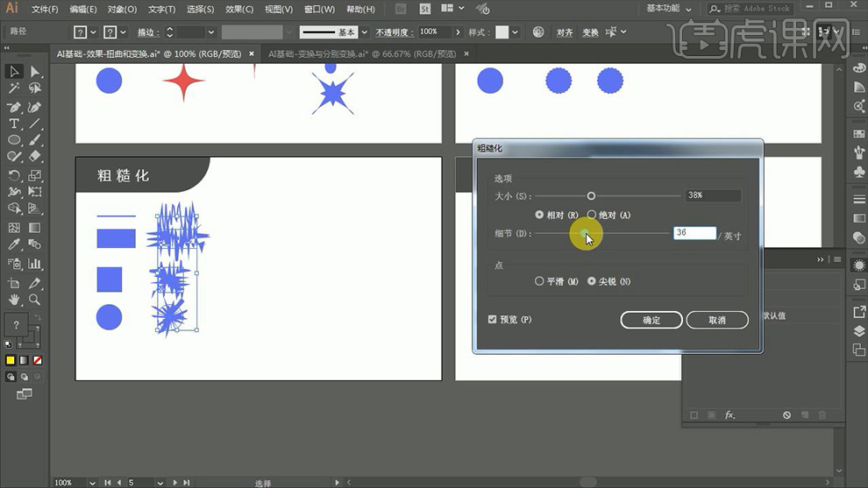Open the 效果(C) menu
This screenshot has height=488, width=868.
[238, 10]
